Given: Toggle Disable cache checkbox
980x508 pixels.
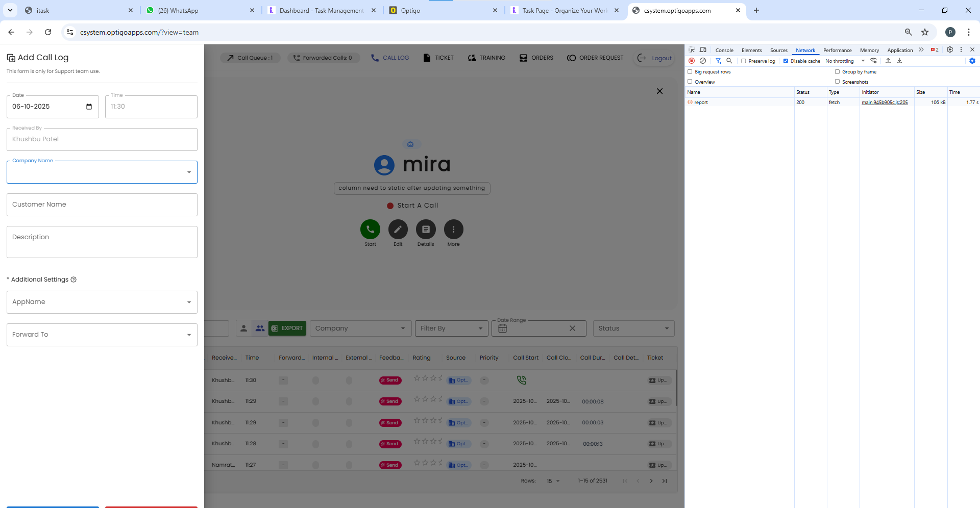Looking at the screenshot, I should (786, 61).
